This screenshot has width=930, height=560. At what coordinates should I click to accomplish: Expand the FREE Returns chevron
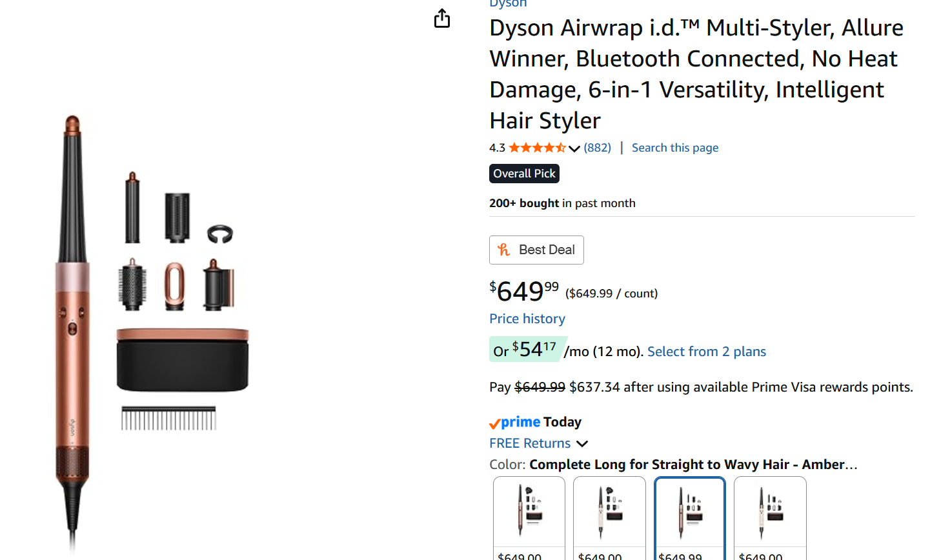(582, 444)
